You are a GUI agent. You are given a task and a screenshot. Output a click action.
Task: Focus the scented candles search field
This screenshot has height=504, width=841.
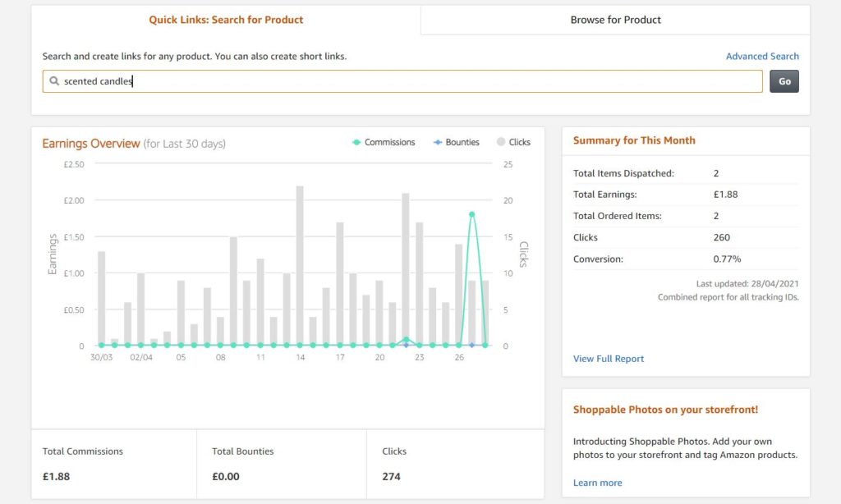pos(402,81)
